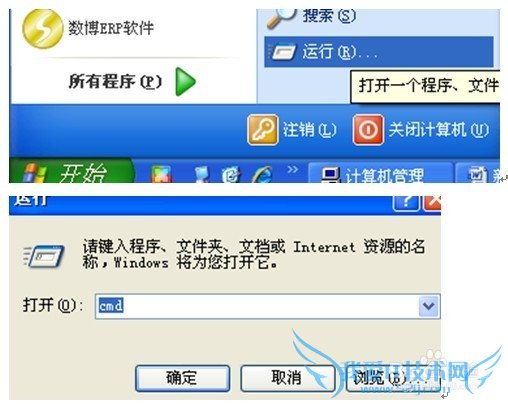Select the 运行(R)... menu entry
The image size is (508, 404).
tap(379, 52)
